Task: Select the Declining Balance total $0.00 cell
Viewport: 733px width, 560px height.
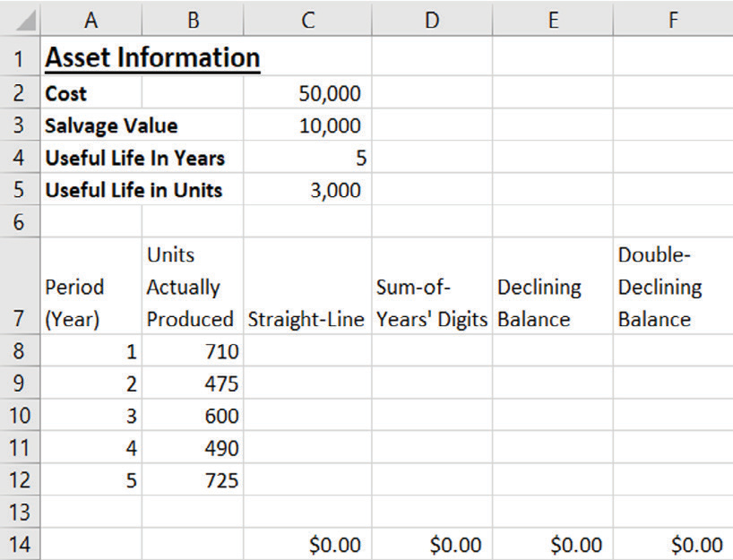Action: (552, 544)
